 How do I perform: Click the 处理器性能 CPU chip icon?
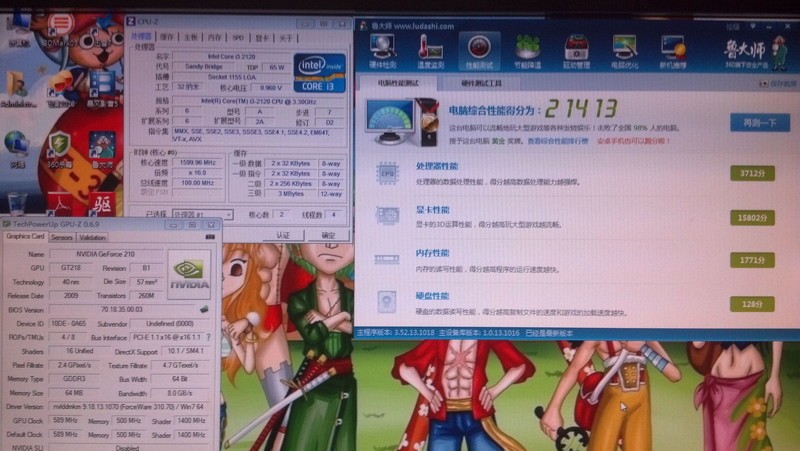click(x=387, y=173)
